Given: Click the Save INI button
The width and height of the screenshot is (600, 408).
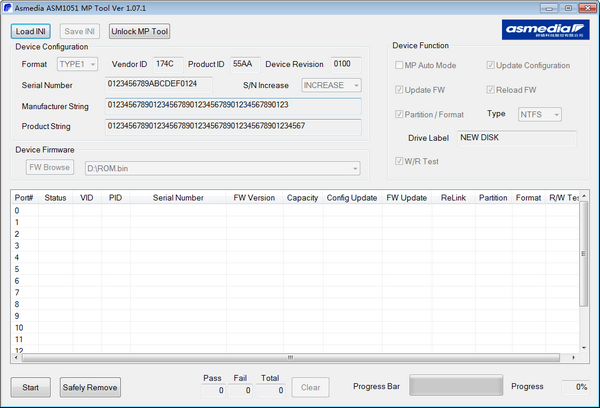Looking at the screenshot, I should [80, 31].
